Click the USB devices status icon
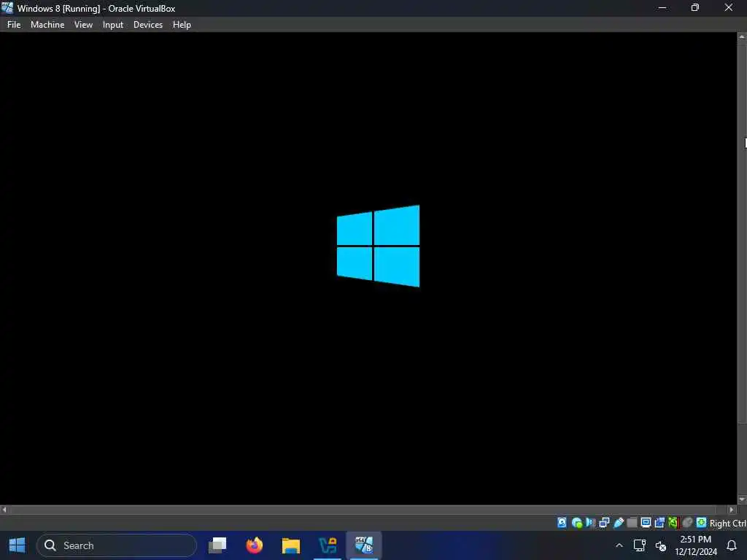 coord(619,523)
